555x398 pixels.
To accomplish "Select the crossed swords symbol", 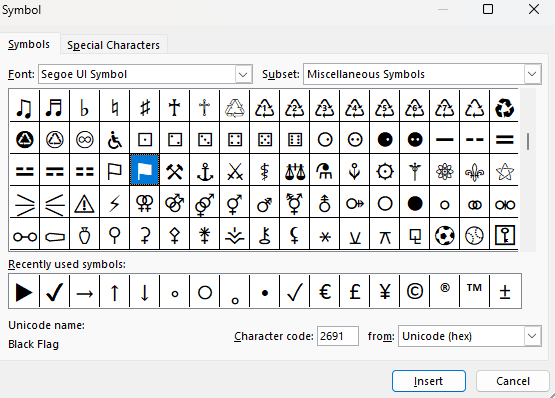I will coord(234,171).
